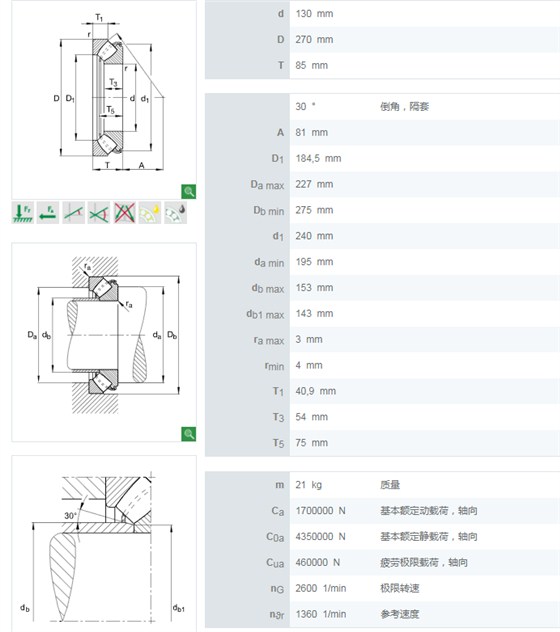
Task: Open the mounting dimensions drawing
Action: pyautogui.click(x=104, y=342)
